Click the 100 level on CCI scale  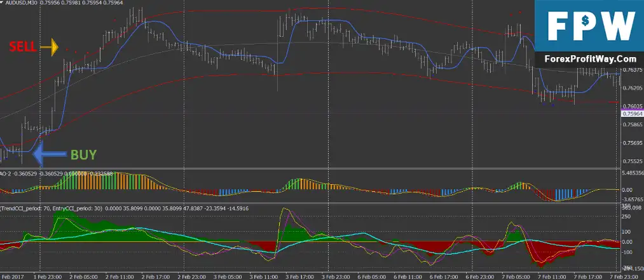627,232
